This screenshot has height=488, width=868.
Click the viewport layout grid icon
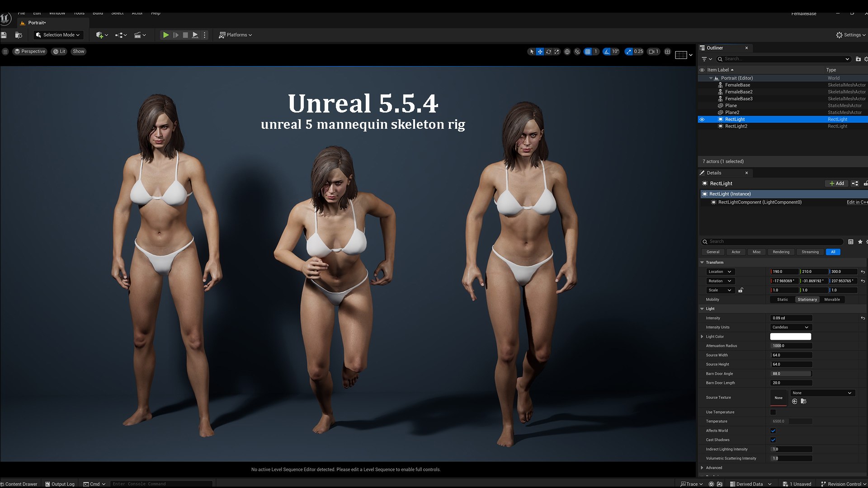667,52
